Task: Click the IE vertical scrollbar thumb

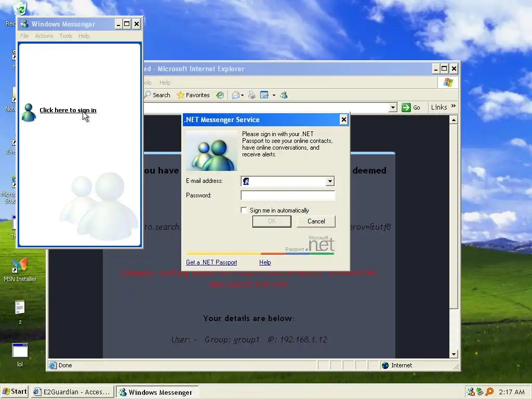Action: (x=454, y=216)
